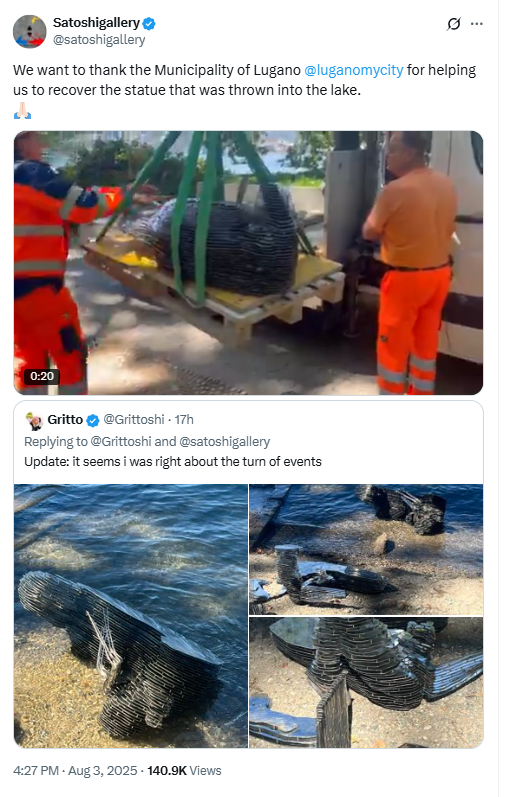Click the Grok icon beside the menu
The image size is (510, 797).
pos(453,24)
